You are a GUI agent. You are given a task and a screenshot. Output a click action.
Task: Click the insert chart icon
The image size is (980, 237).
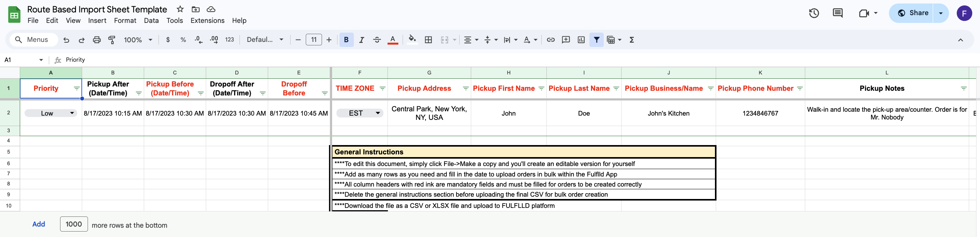pyautogui.click(x=581, y=40)
